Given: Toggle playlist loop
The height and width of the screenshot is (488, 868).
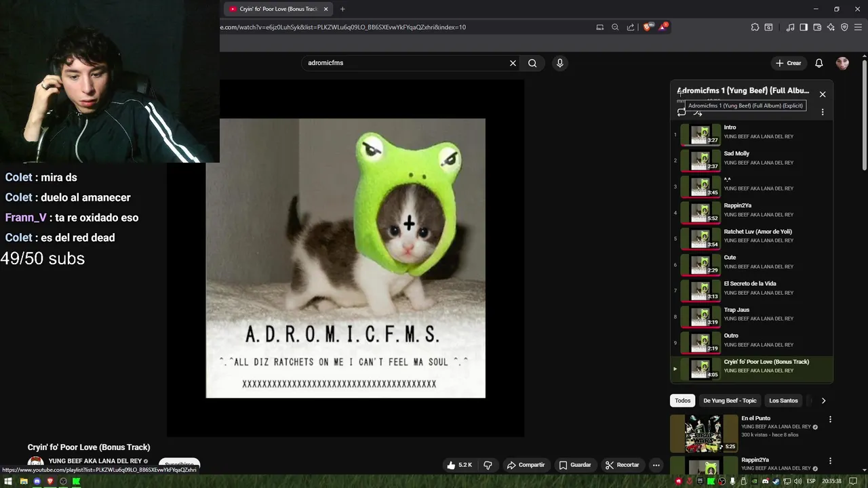Looking at the screenshot, I should 682,113.
